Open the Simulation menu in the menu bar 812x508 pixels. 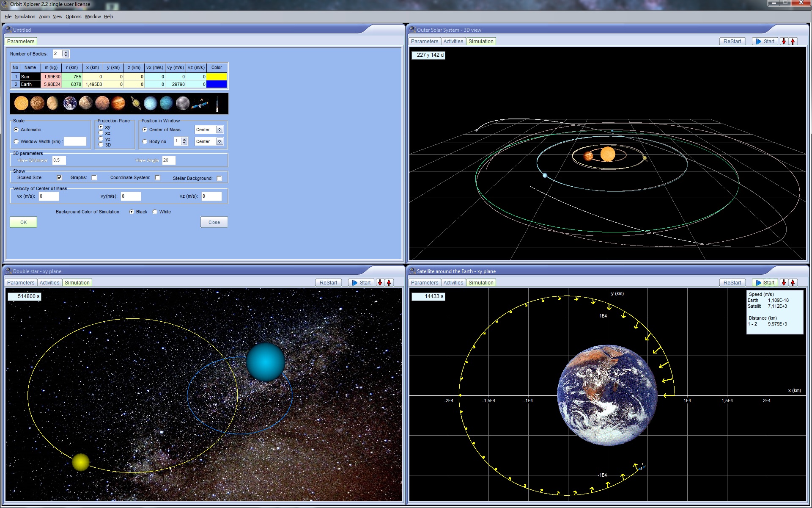25,17
